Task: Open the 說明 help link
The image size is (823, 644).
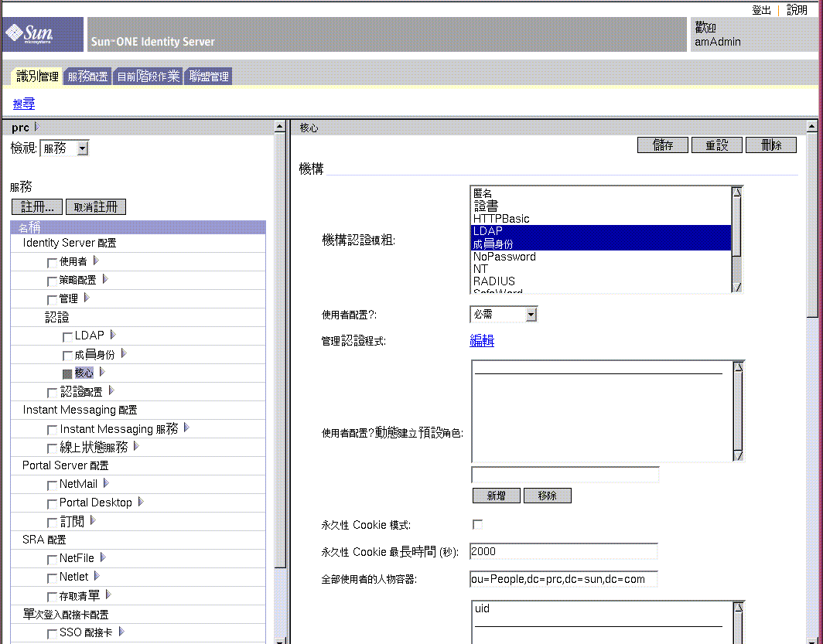Action: (797, 10)
